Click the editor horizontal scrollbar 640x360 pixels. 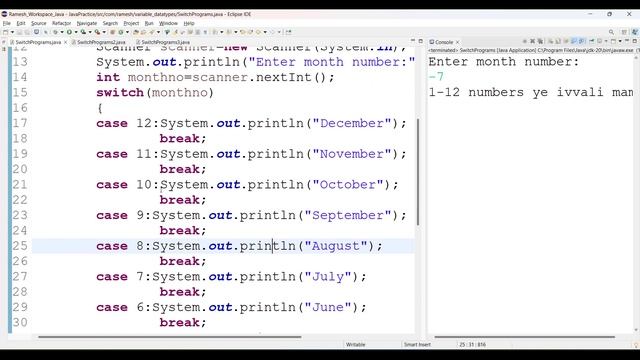[169, 337]
